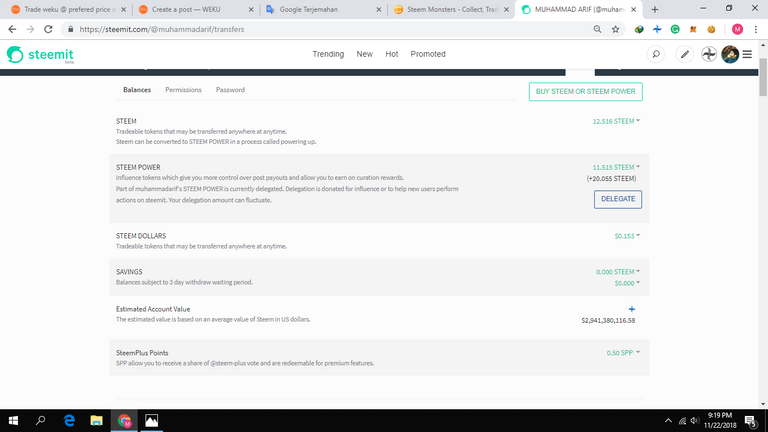Open Chrome three-dot menu
This screenshot has height=432, width=768.
(756, 29)
